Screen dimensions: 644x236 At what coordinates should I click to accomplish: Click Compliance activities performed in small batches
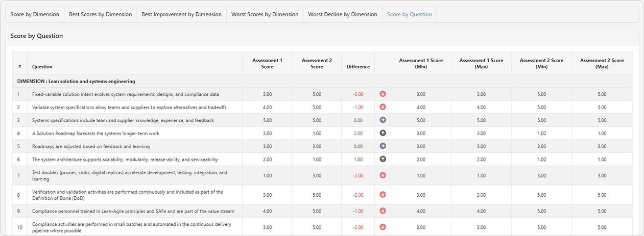(x=132, y=227)
